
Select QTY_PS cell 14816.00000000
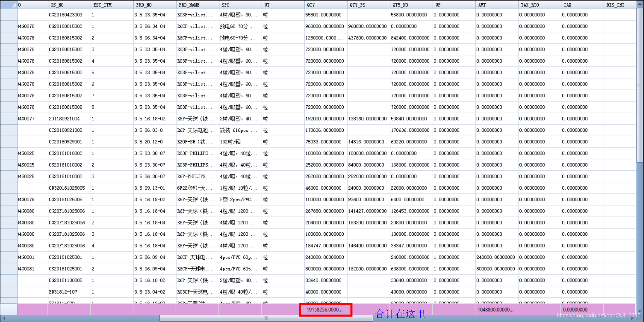tap(368, 142)
